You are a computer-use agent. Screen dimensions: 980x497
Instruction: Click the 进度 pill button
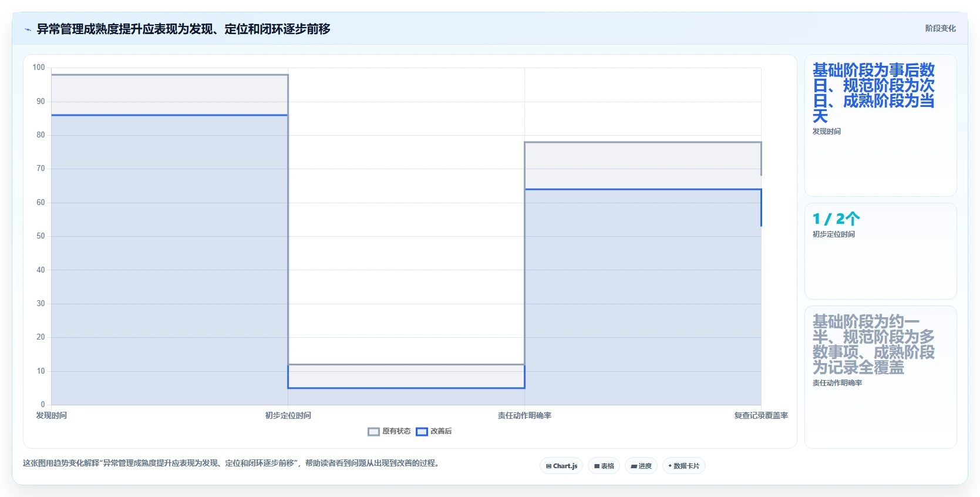tap(641, 466)
